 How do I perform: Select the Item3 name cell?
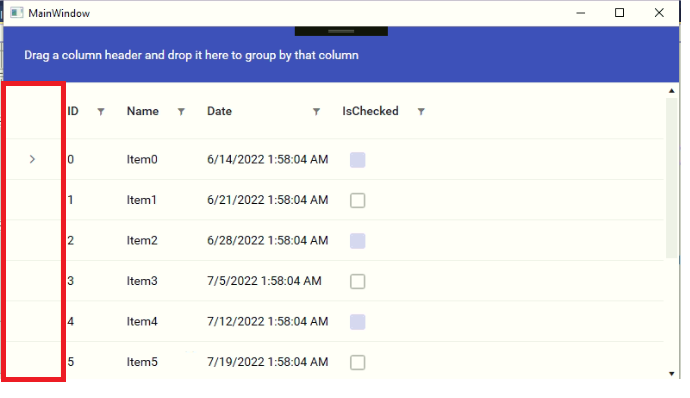[x=142, y=281]
